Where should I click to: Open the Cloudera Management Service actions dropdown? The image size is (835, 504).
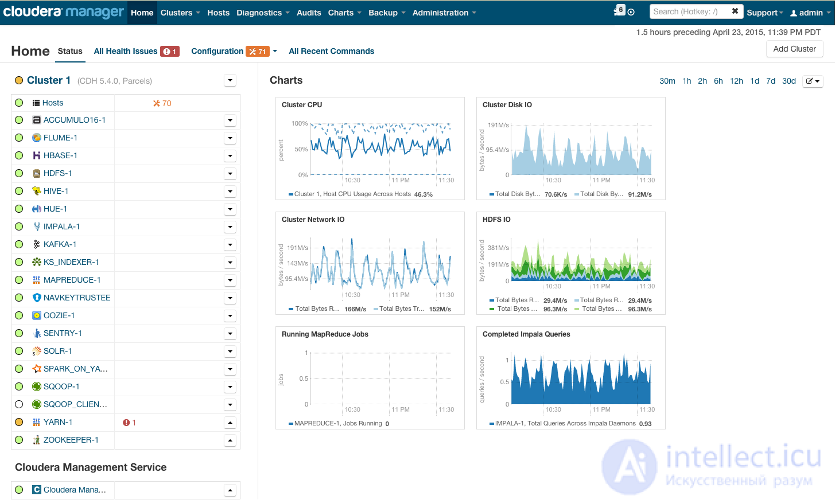[230, 491]
